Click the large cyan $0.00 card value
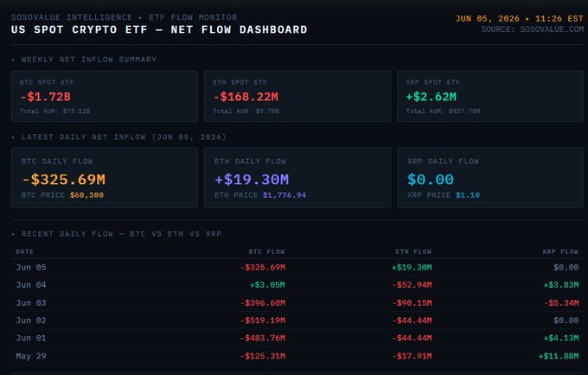The width and height of the screenshot is (588, 375). [x=431, y=180]
